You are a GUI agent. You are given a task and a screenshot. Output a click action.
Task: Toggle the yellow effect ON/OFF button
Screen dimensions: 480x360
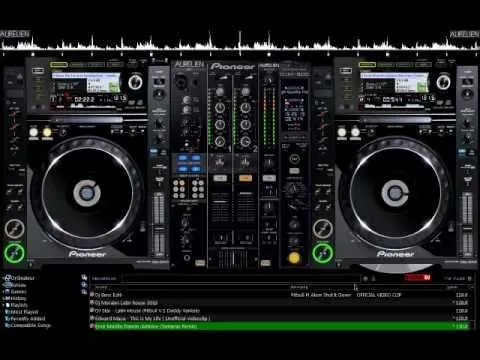(x=294, y=258)
